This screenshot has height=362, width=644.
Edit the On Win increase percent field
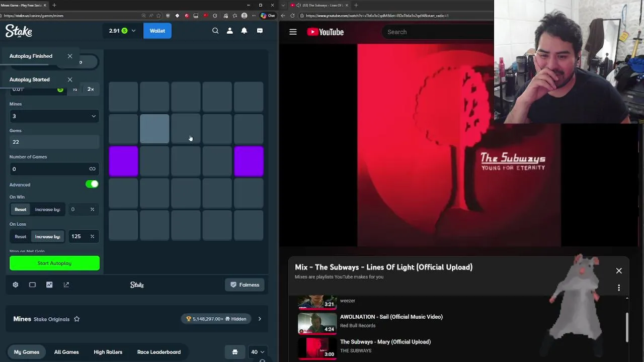tap(84, 209)
